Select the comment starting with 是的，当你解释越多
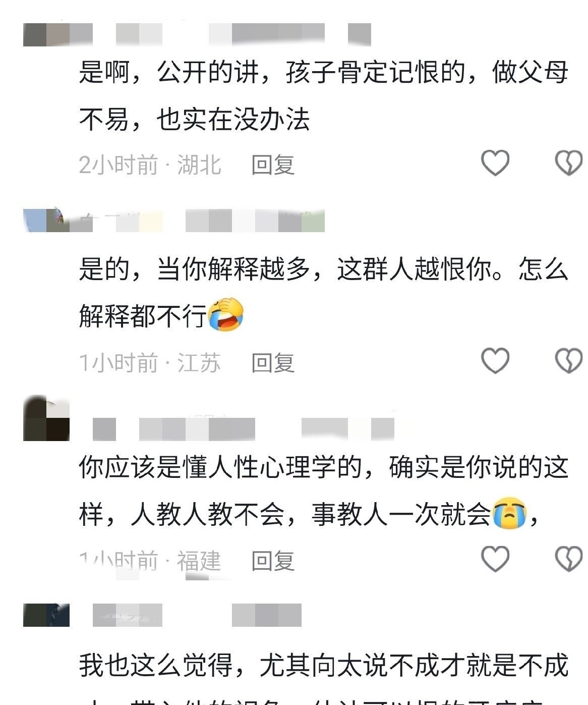The height and width of the screenshot is (705, 588). click(x=323, y=293)
